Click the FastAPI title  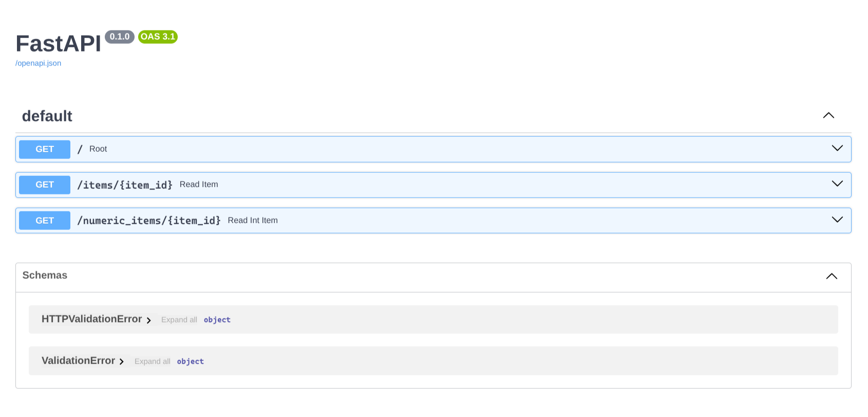coord(59,43)
